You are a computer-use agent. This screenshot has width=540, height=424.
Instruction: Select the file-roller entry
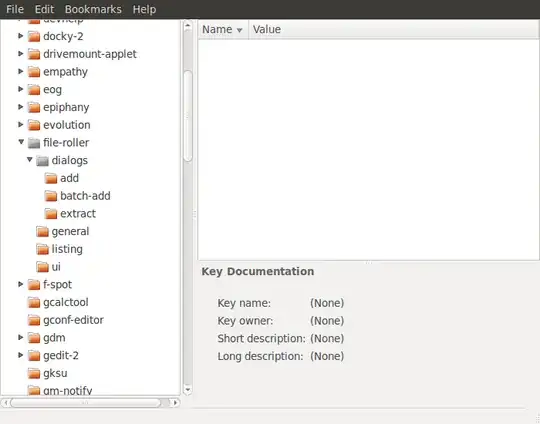66,143
